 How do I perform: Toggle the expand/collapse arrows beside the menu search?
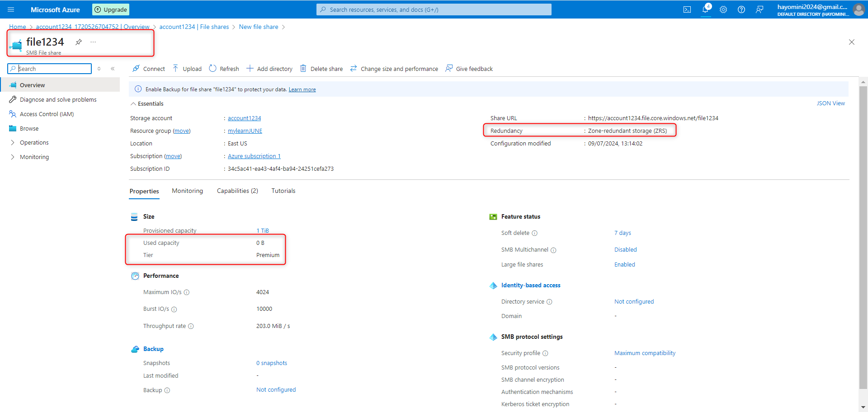[99, 69]
